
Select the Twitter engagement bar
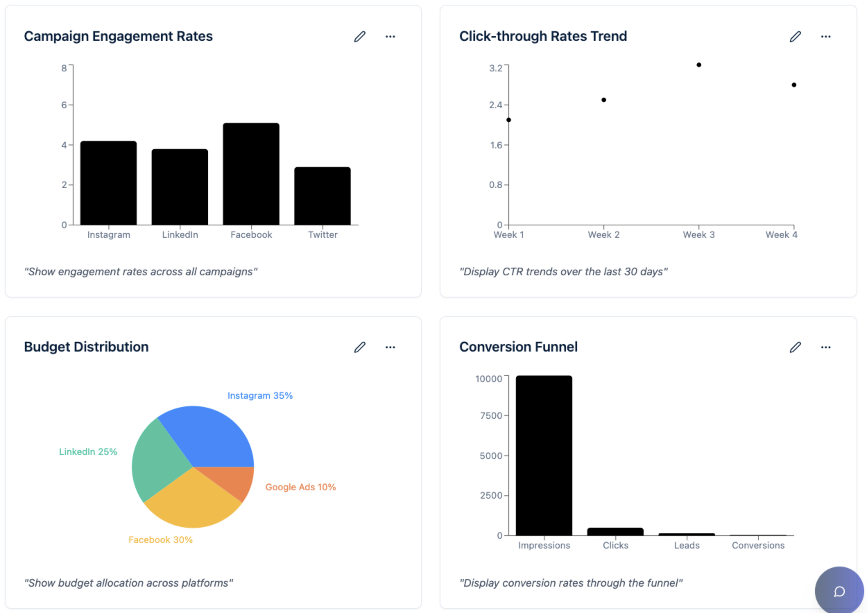pyautogui.click(x=323, y=196)
